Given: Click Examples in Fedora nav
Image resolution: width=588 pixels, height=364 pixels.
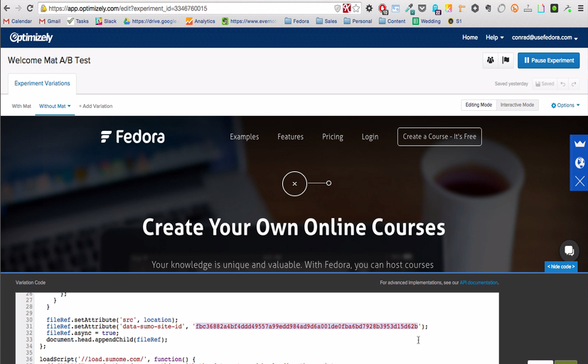Looking at the screenshot, I should [x=244, y=136].
